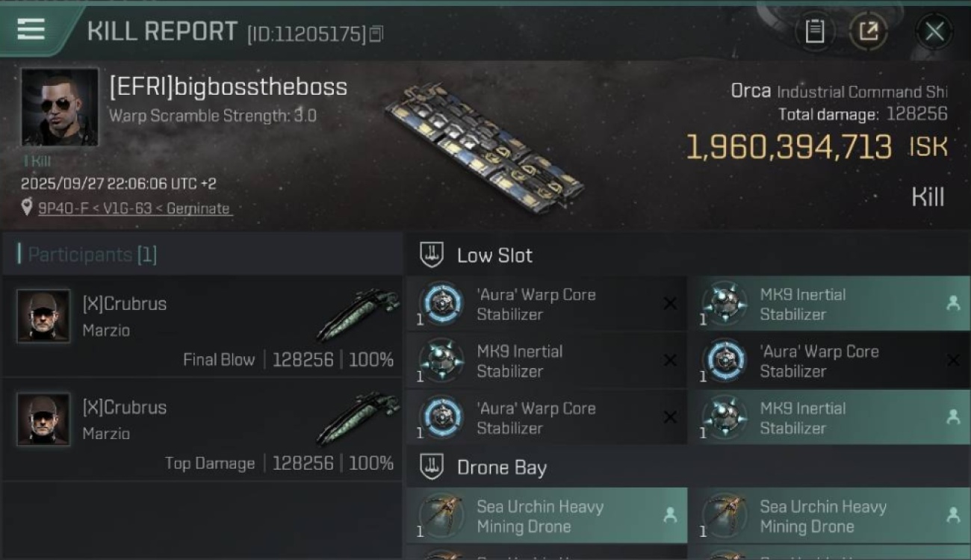The image size is (971, 560).
Task: Open the 1 Kill label under portrait
Action: click(x=37, y=161)
